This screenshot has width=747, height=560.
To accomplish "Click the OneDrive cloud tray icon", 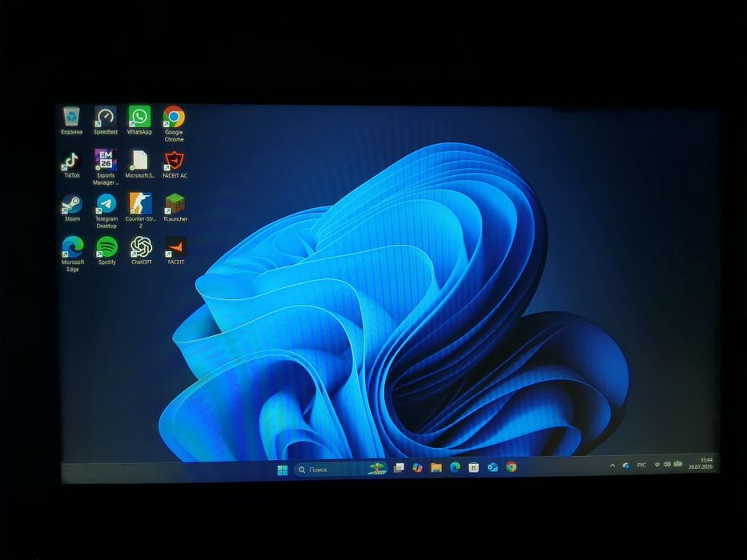I will pyautogui.click(x=626, y=466).
